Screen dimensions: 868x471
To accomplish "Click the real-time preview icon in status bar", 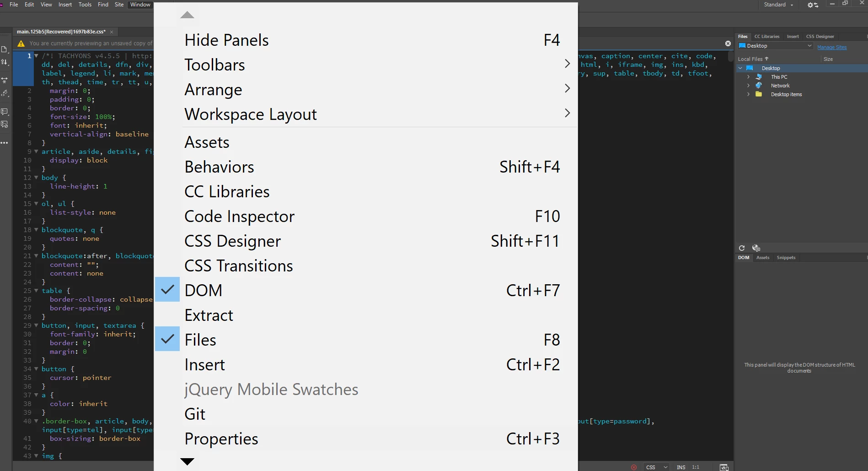I will coord(724,467).
